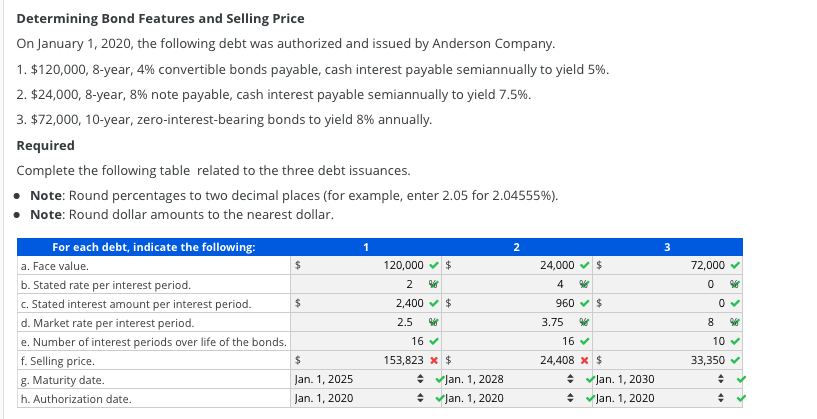Select row label 'b. Stated rate per interest period.'
The height and width of the screenshot is (419, 817).
106,285
